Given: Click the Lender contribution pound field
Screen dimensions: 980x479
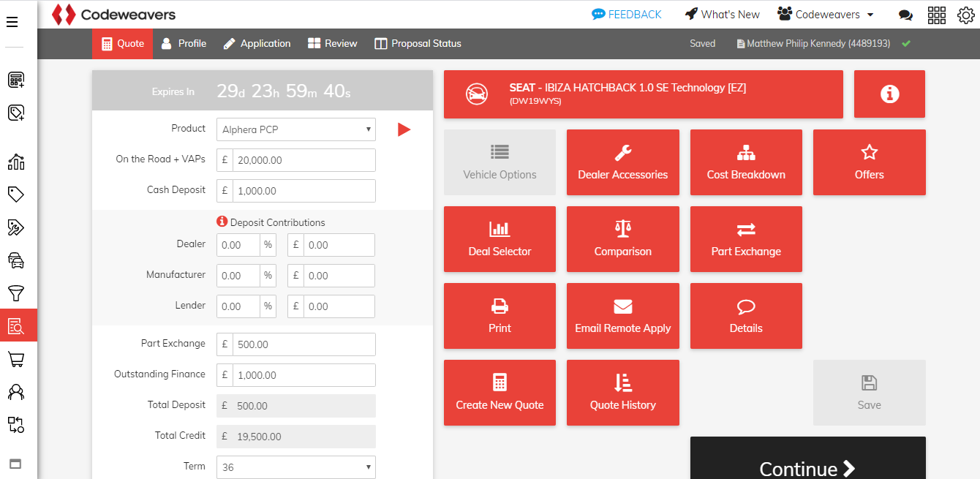Looking at the screenshot, I should click(x=339, y=306).
